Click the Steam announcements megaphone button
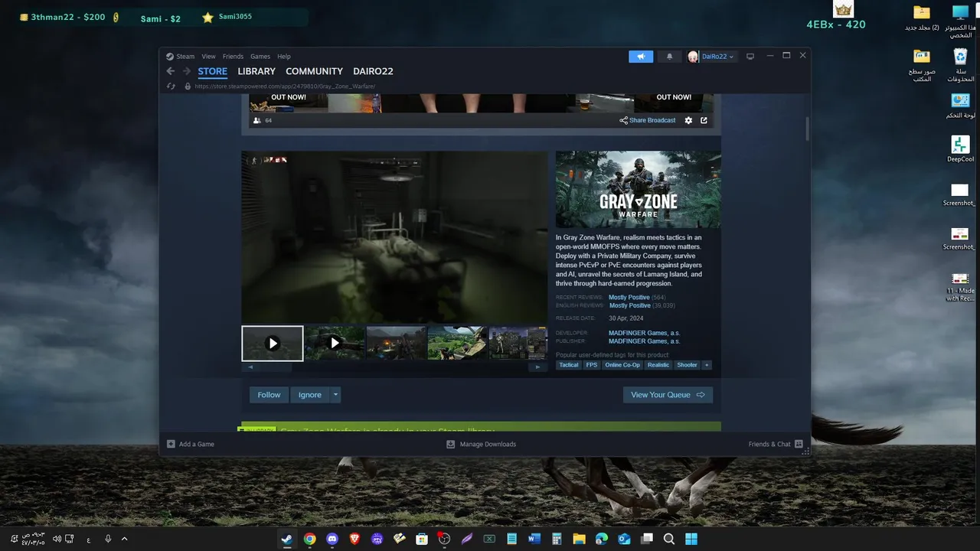 coord(641,57)
